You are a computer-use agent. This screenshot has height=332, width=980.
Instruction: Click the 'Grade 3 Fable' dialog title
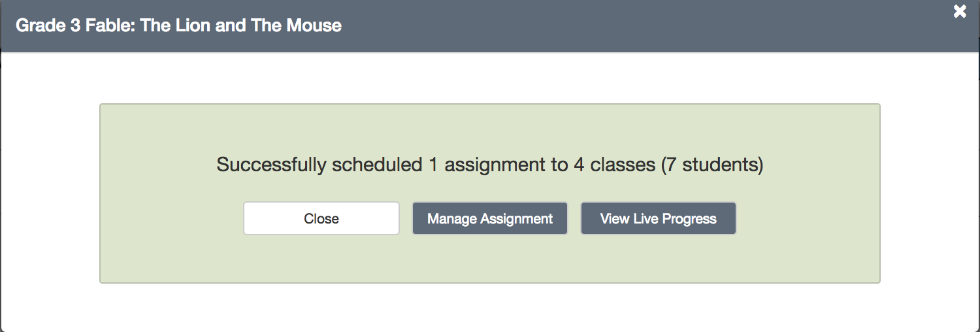[x=178, y=26]
